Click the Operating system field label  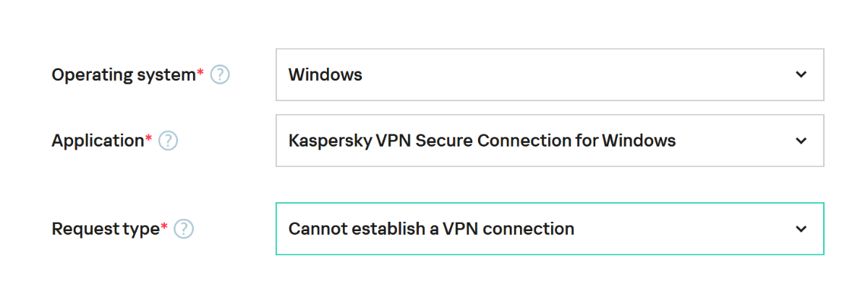pyautogui.click(x=123, y=74)
